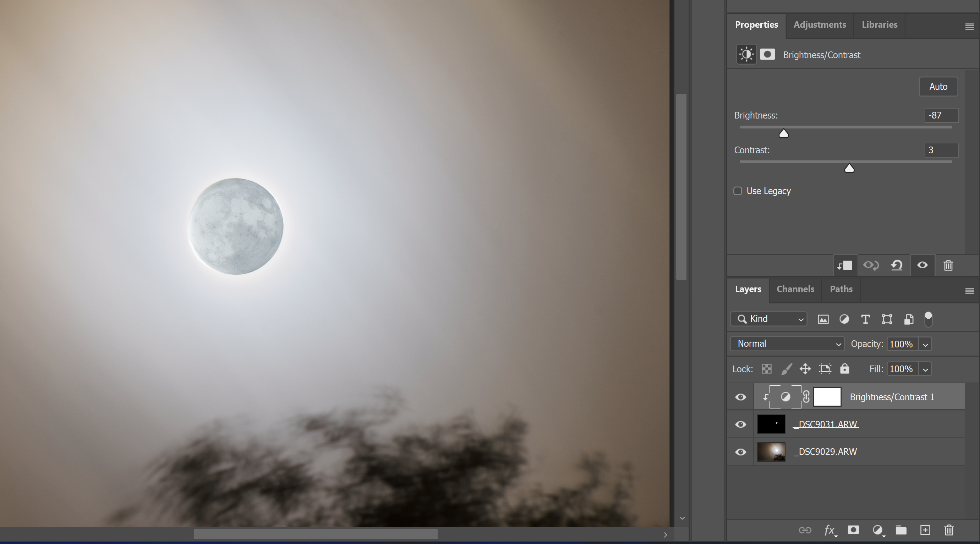This screenshot has width=980, height=544.
Task: Hide the _DSC9031.ARW layer
Action: pos(740,424)
